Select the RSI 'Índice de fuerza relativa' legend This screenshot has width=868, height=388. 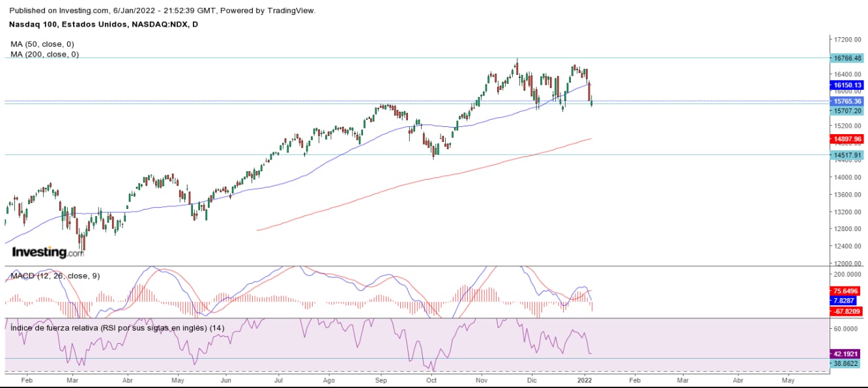(x=117, y=328)
